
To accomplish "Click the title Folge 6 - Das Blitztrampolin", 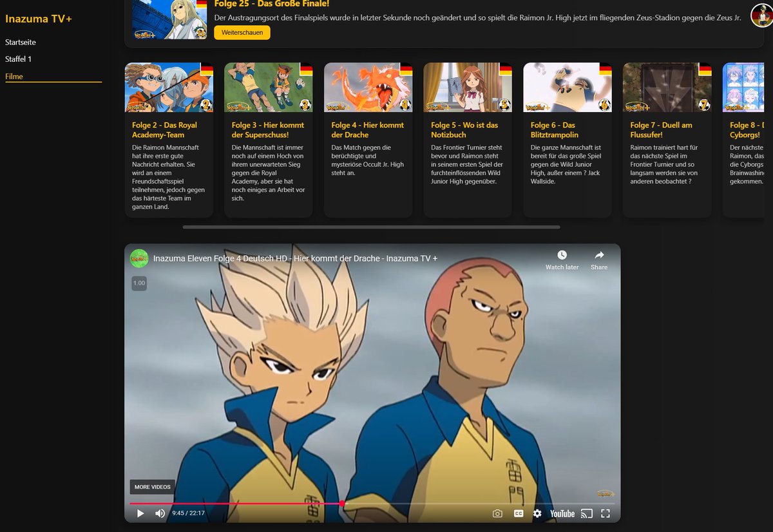I will [x=555, y=129].
